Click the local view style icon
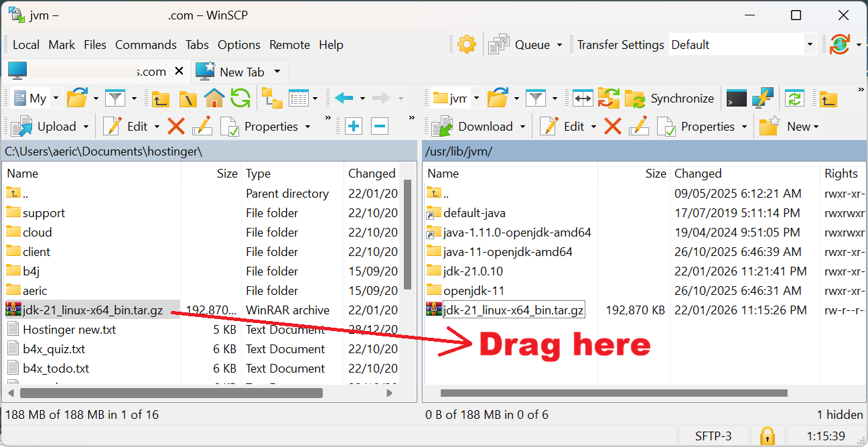Image resolution: width=868 pixels, height=447 pixels. coord(299,99)
